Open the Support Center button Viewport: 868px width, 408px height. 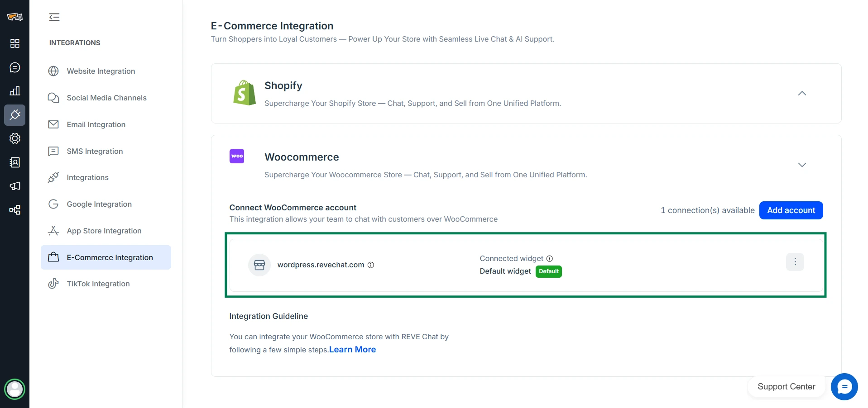pyautogui.click(x=786, y=387)
